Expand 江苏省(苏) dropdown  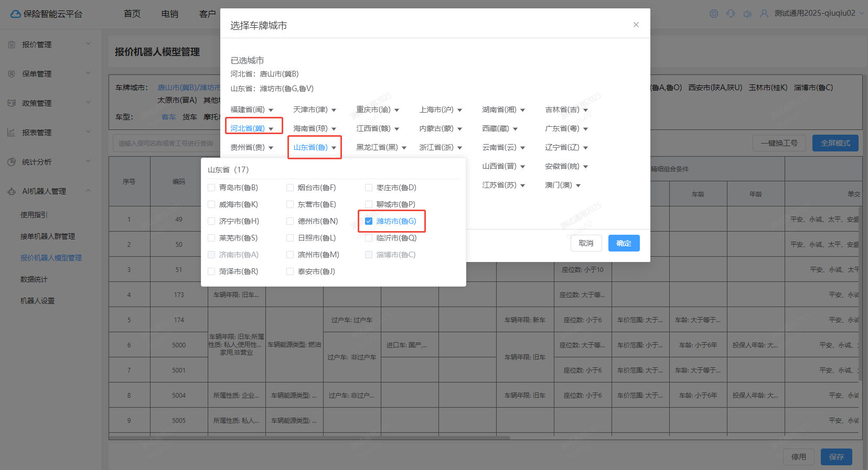click(x=503, y=185)
